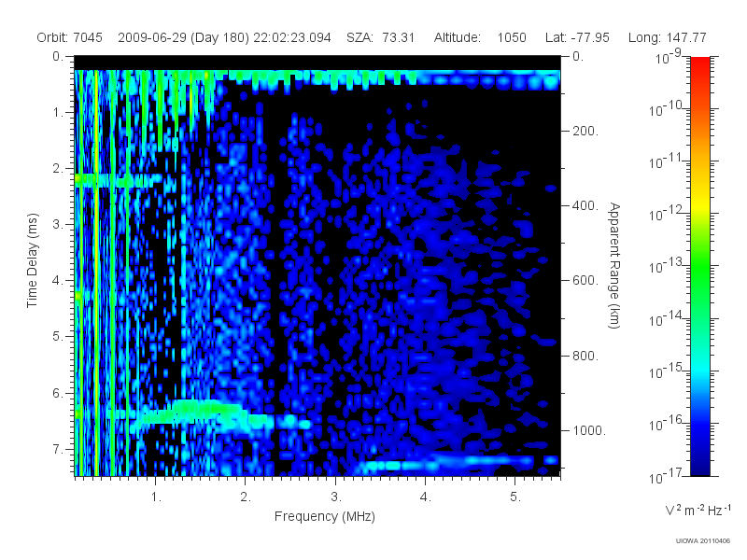Click the '200.' apparent range tick label

pos(585,131)
